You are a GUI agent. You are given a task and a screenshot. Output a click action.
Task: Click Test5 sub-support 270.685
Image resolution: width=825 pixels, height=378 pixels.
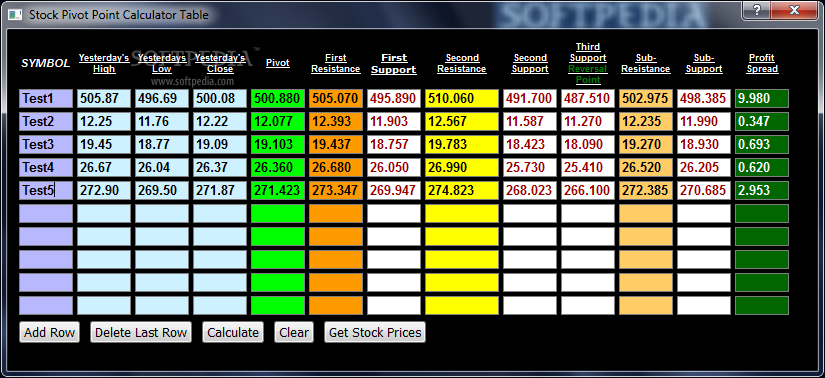[x=703, y=191]
